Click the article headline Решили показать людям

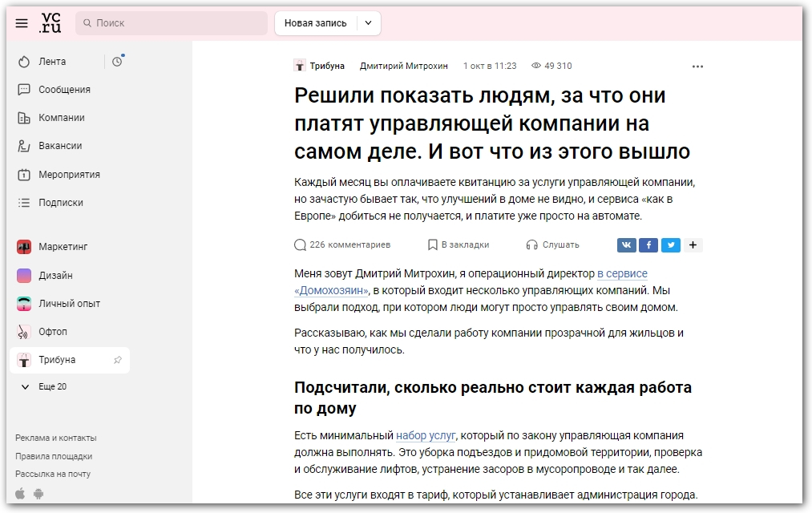click(492, 123)
